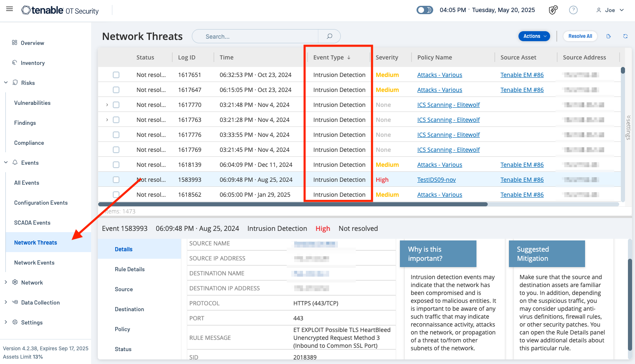
Task: Go to SCADA Events in sidebar
Action: click(32, 223)
